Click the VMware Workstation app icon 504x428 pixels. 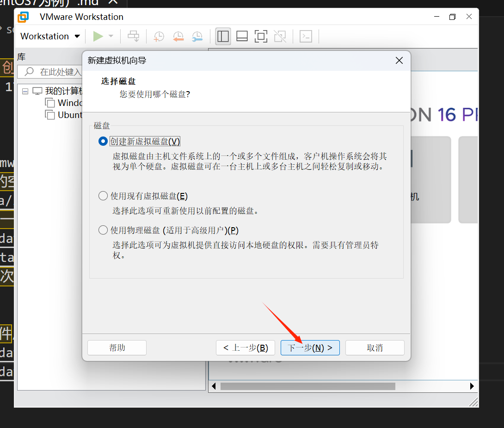23,17
